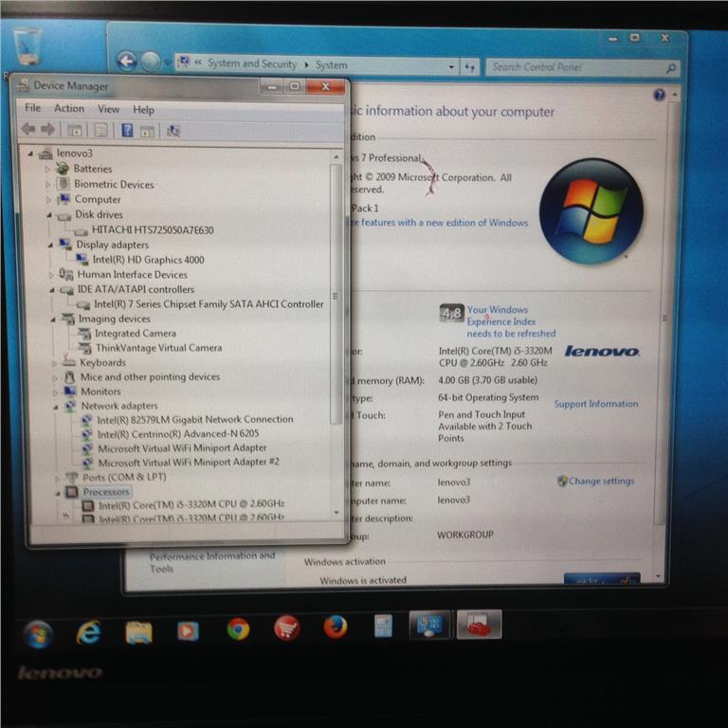Collapse the Display adapters node
Screen dimensions: 728x728
[x=50, y=246]
